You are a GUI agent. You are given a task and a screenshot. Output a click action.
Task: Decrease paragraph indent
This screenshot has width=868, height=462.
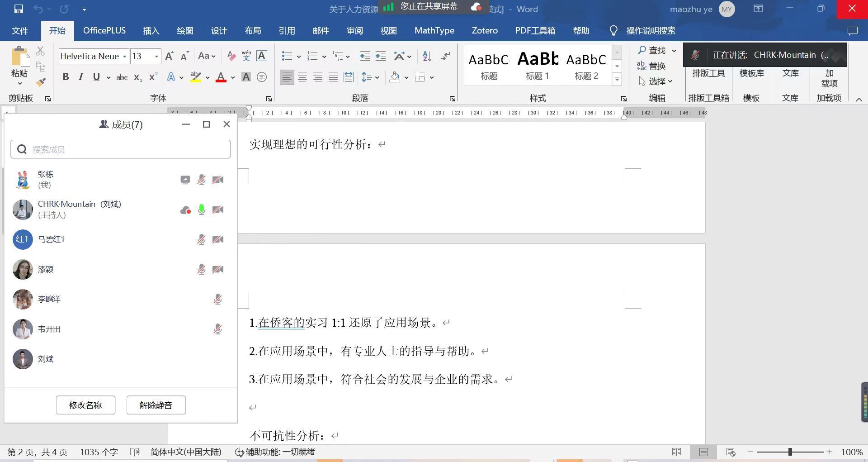tap(365, 56)
